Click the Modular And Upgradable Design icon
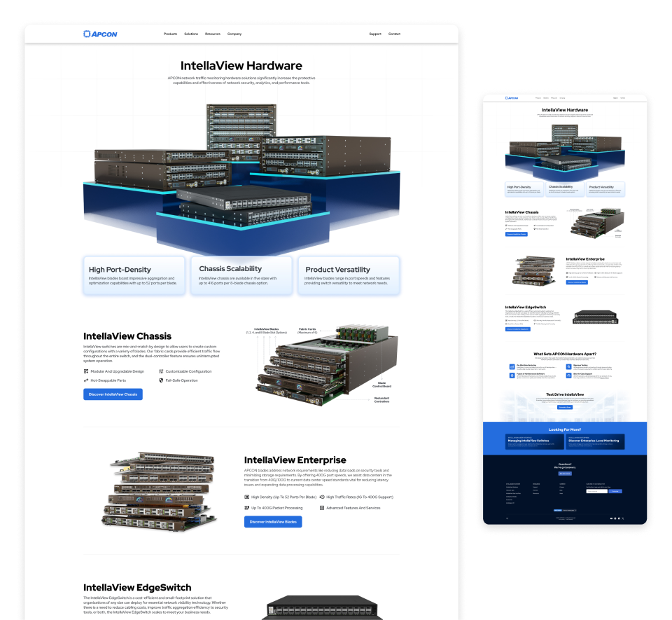The image size is (672, 620). [85, 371]
